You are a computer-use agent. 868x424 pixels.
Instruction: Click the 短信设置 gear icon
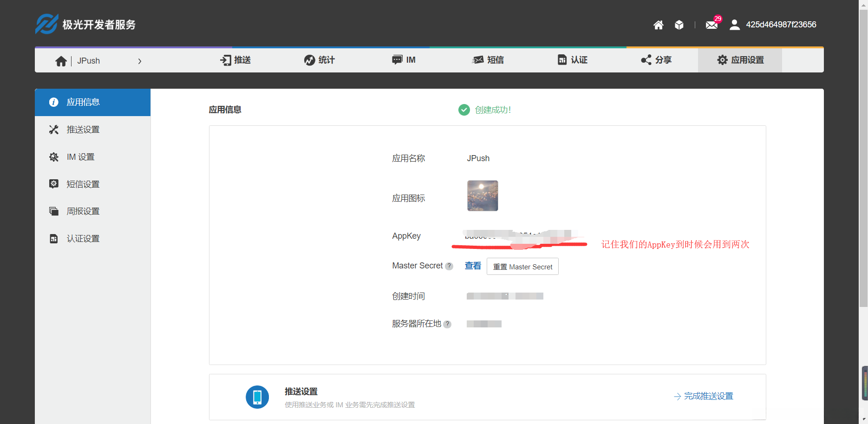pyautogui.click(x=54, y=183)
